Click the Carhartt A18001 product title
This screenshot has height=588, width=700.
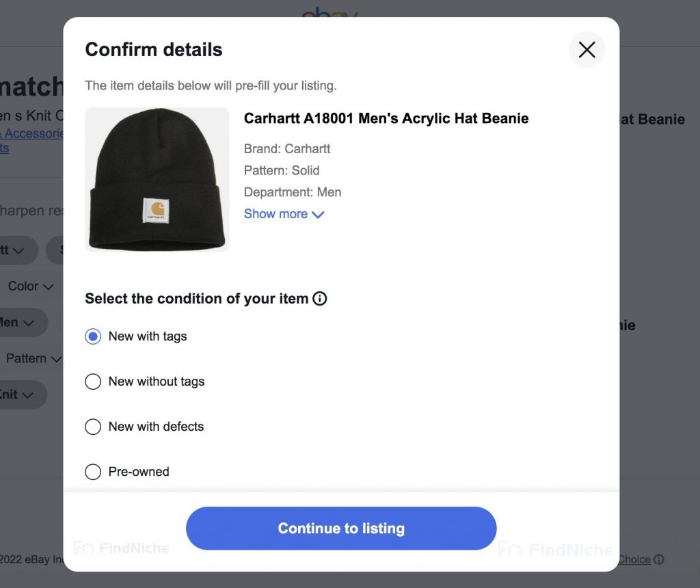point(386,118)
